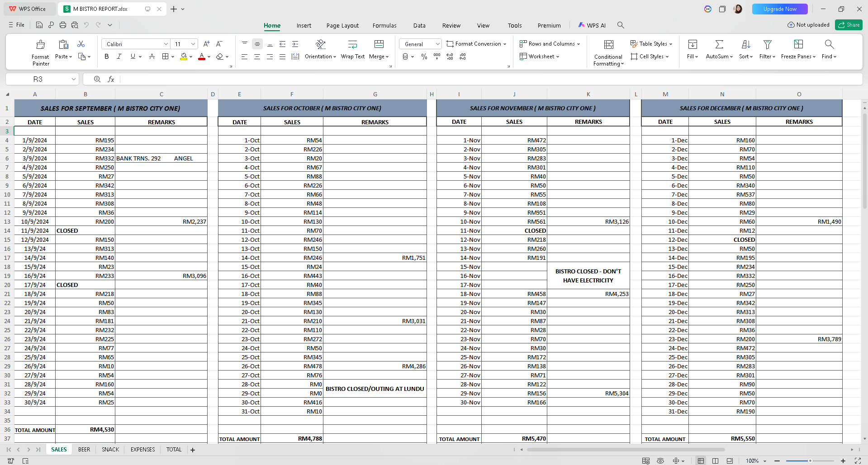This screenshot has height=465, width=868.
Task: Click the Increase Indent icon
Action: [x=295, y=44]
